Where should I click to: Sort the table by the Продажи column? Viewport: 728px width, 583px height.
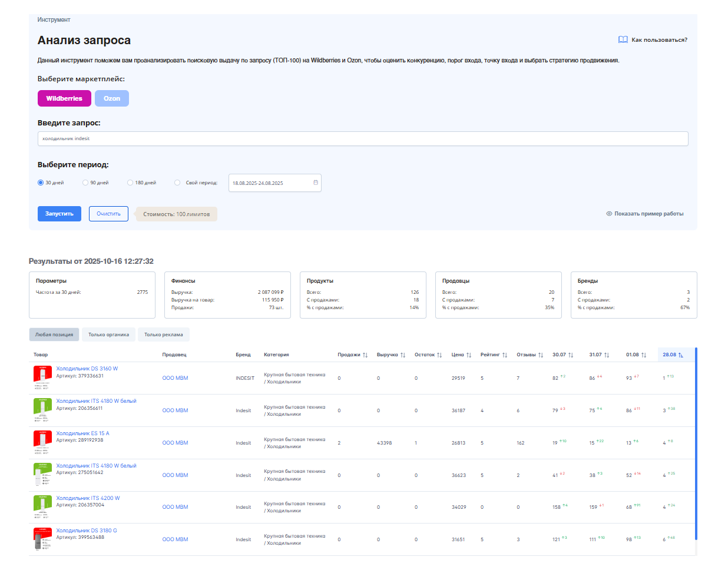(x=365, y=355)
